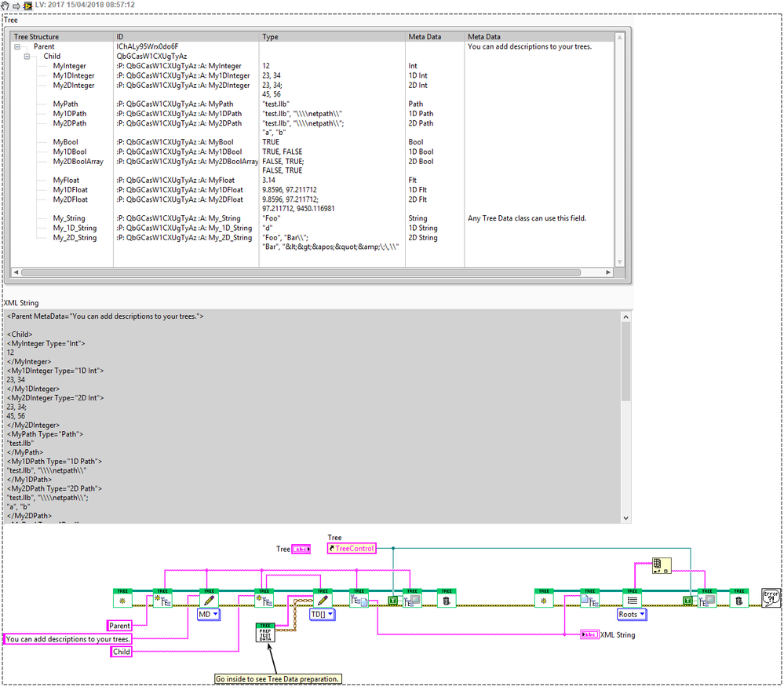Click the tree table scroll-up arrow
Screen dimensions: 784x687
point(619,37)
